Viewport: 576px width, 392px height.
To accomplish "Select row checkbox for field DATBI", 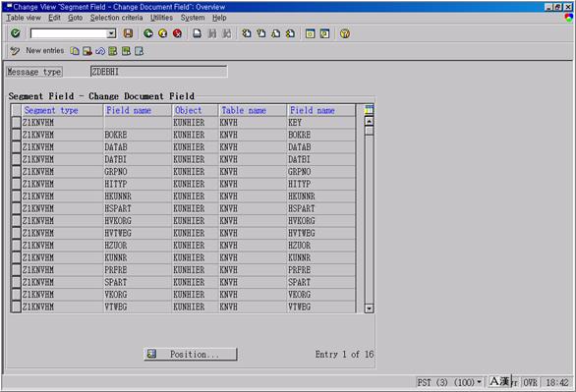I will click(x=16, y=159).
